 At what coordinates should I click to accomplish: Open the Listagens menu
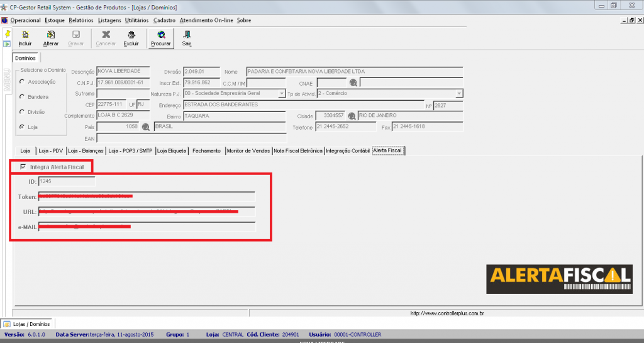point(109,20)
